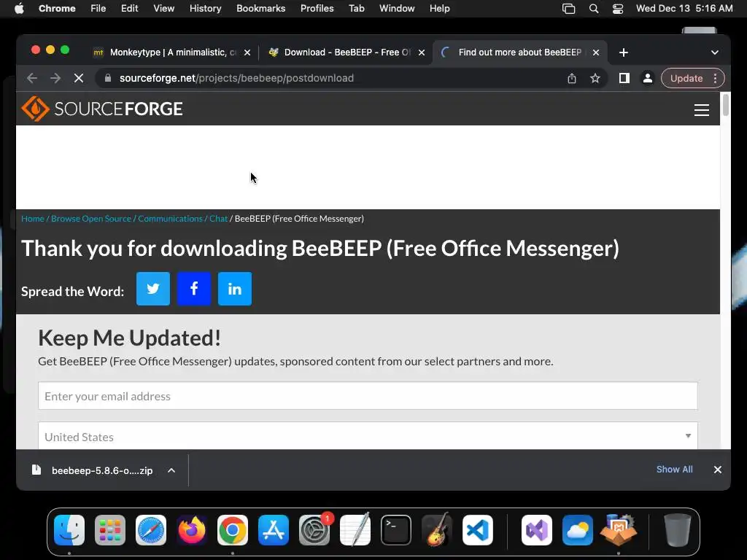The image size is (747, 560).
Task: Open System Preferences from the Dock
Action: 314,530
